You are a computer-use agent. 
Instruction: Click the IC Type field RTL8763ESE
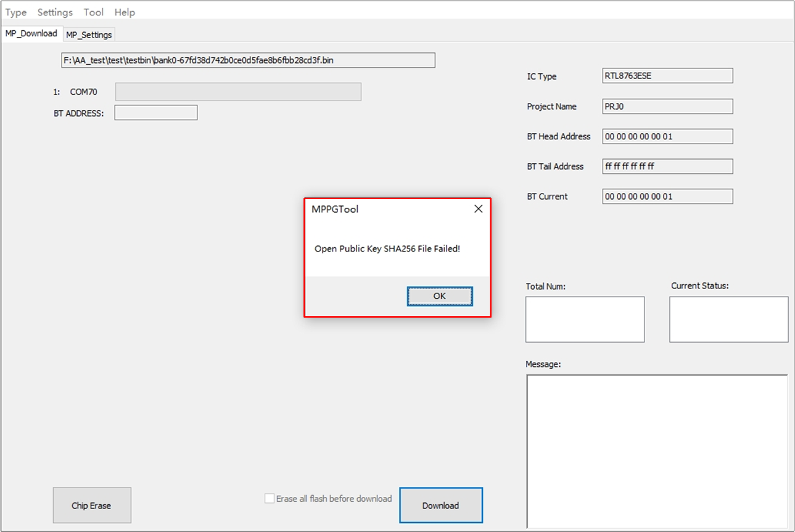[667, 76]
